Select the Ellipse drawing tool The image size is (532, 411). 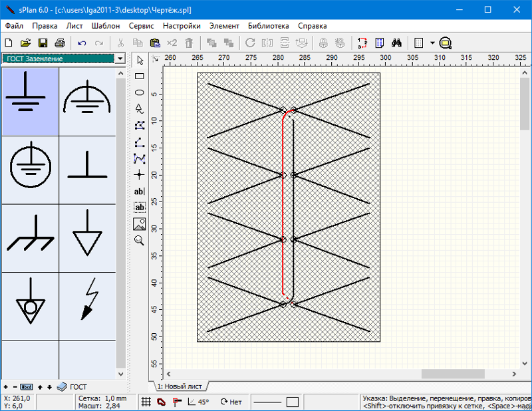coord(140,92)
